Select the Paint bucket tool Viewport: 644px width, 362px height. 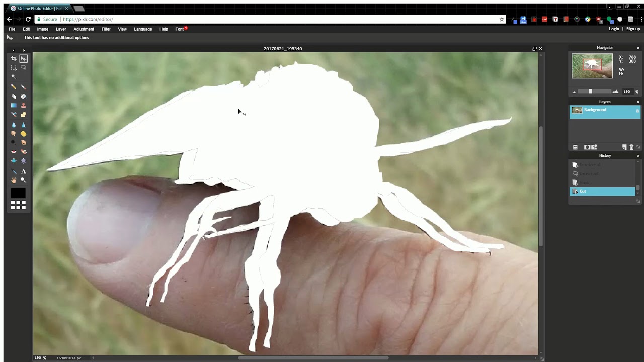pos(23,96)
